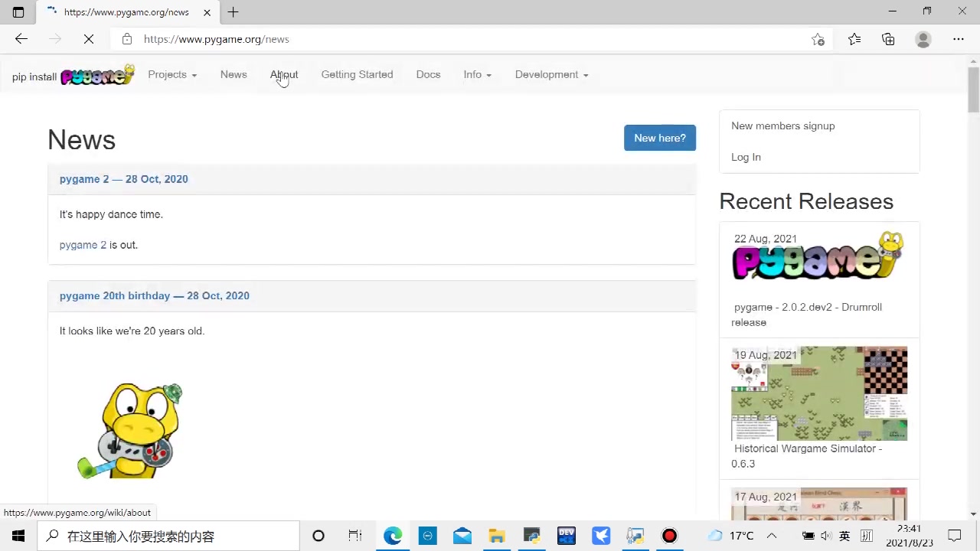Open the Windows Start menu

18,536
